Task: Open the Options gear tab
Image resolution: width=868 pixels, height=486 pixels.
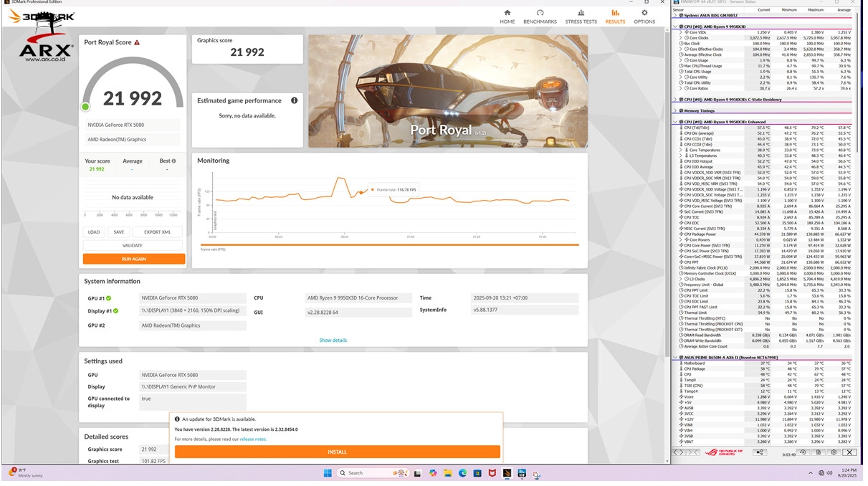Action: [x=644, y=16]
